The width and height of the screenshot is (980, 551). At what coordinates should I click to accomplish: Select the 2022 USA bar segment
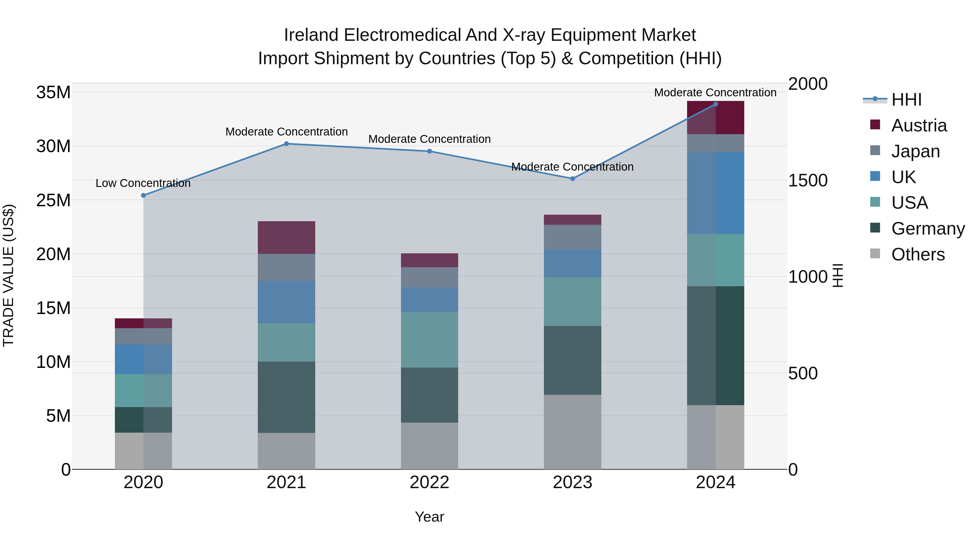click(x=430, y=340)
